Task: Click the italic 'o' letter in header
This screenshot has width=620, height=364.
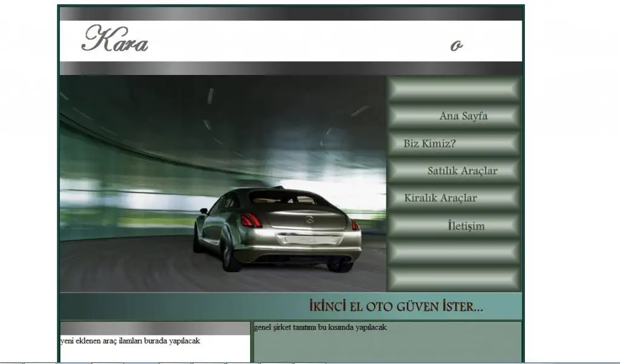Action: click(457, 46)
